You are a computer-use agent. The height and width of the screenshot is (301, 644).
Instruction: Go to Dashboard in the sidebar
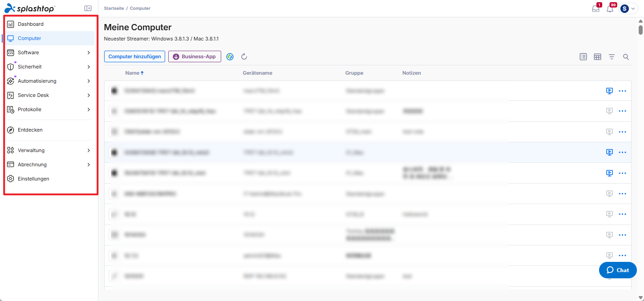(x=49, y=24)
